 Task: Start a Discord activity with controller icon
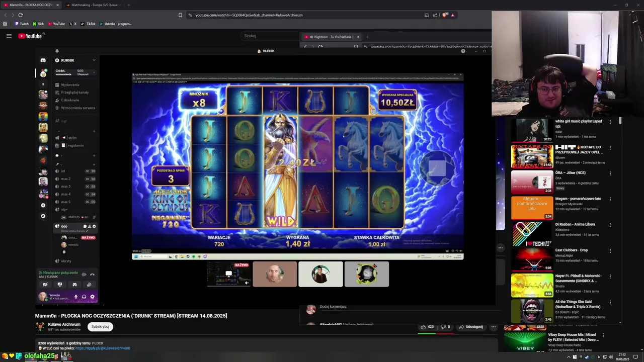point(74,285)
